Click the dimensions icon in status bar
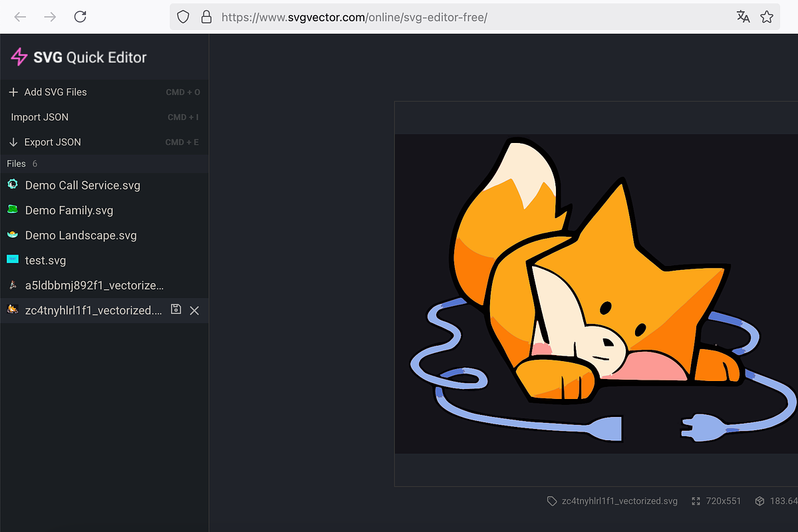The width and height of the screenshot is (798, 532). point(696,501)
